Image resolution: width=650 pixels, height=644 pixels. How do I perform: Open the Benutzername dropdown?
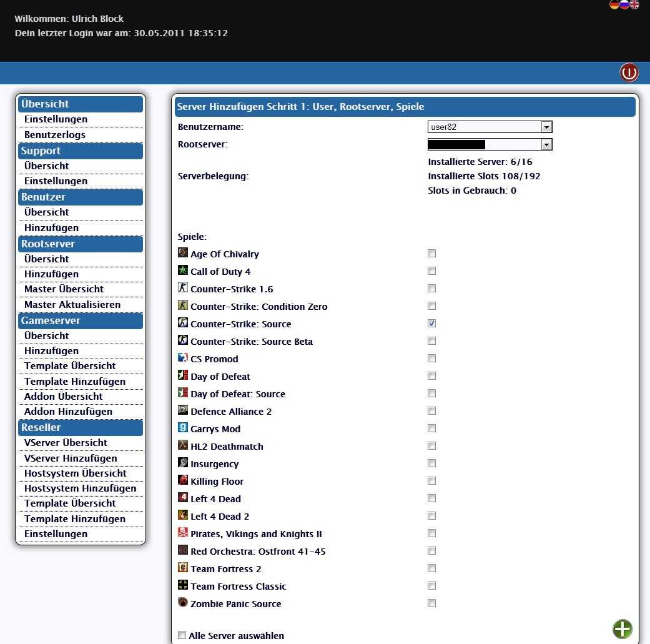(x=490, y=127)
